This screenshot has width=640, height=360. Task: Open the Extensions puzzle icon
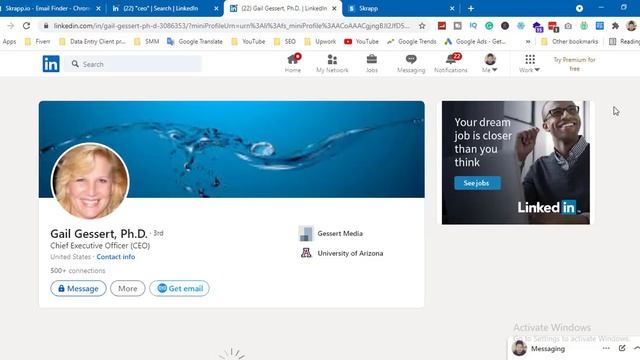click(615, 26)
